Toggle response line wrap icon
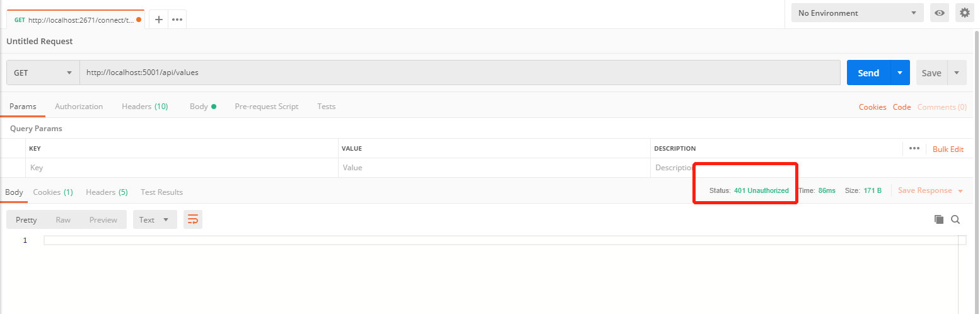Image resolution: width=980 pixels, height=314 pixels. [193, 219]
